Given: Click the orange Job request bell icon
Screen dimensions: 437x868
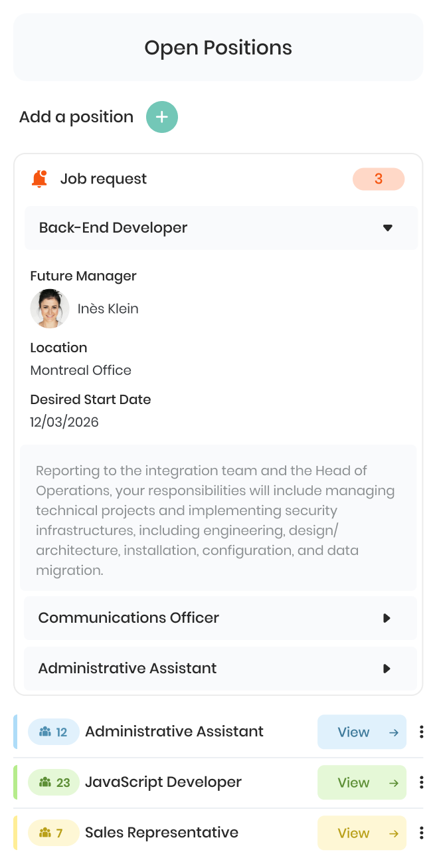Looking at the screenshot, I should (40, 179).
